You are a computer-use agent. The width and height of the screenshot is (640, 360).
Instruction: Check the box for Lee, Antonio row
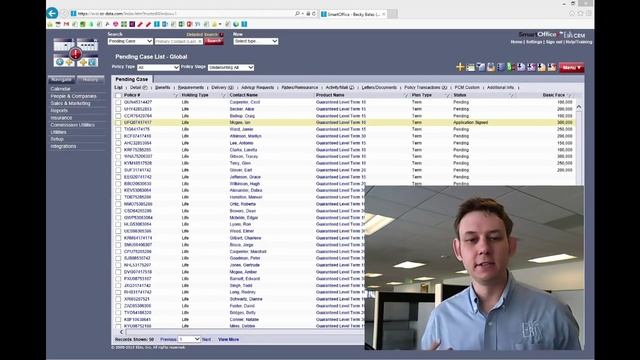point(118,143)
